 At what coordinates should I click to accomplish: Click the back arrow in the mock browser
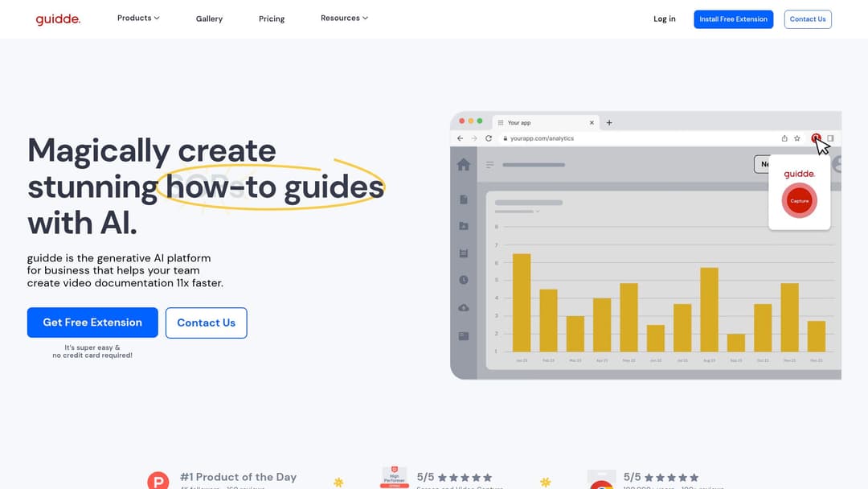click(x=460, y=138)
